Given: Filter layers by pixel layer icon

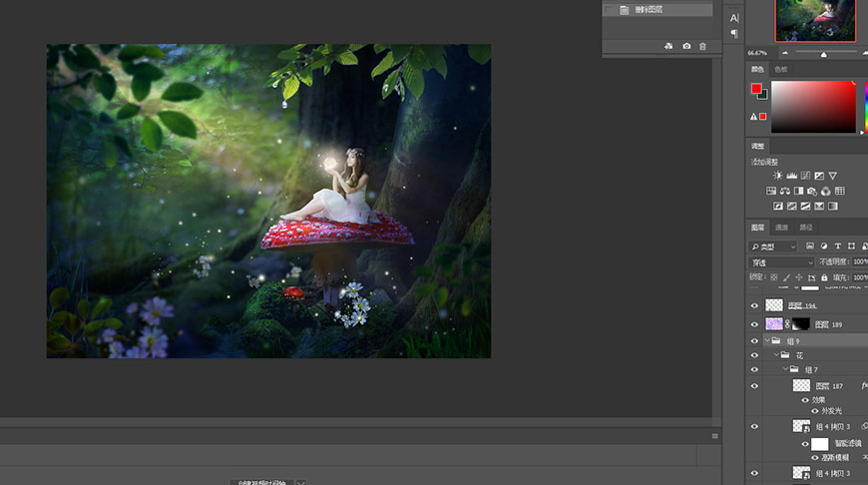Looking at the screenshot, I should (810, 245).
